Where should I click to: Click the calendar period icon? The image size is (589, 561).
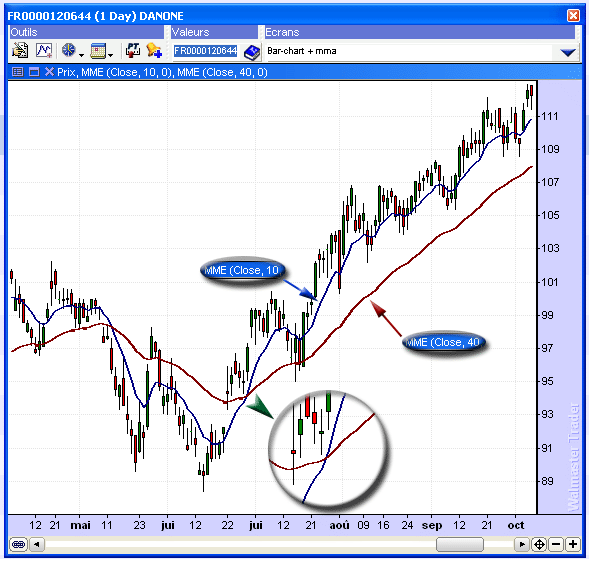pos(98,51)
